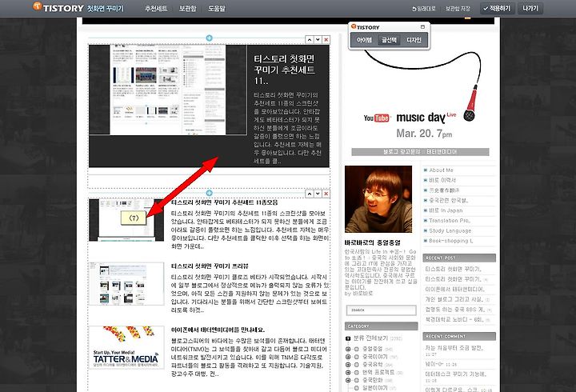Screen dimensions: 576x392
Task: Open the 일본이야기 category link
Action: click(x=374, y=388)
